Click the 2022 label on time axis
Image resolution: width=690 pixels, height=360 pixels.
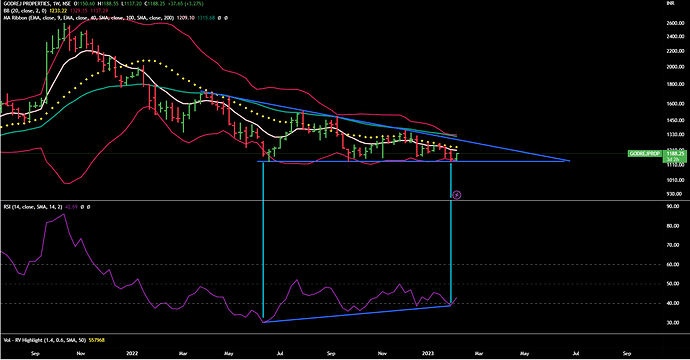click(132, 353)
